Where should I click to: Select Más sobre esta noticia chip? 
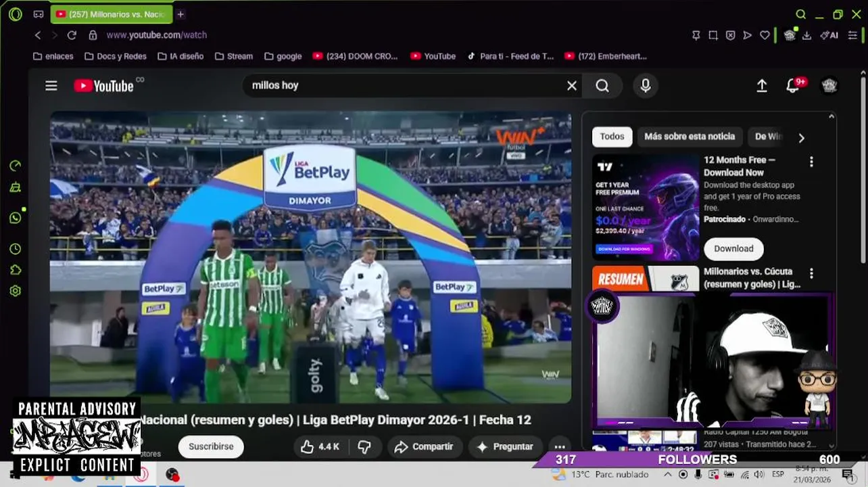(690, 137)
